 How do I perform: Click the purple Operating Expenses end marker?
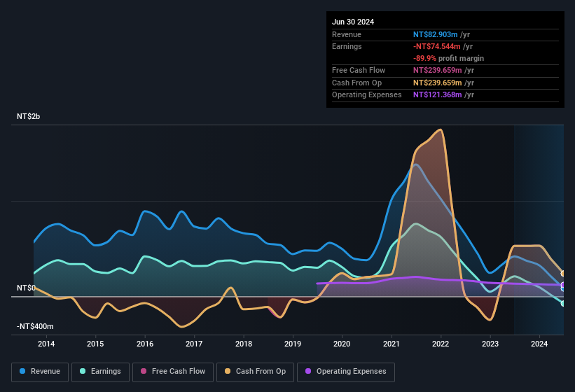tap(563, 286)
